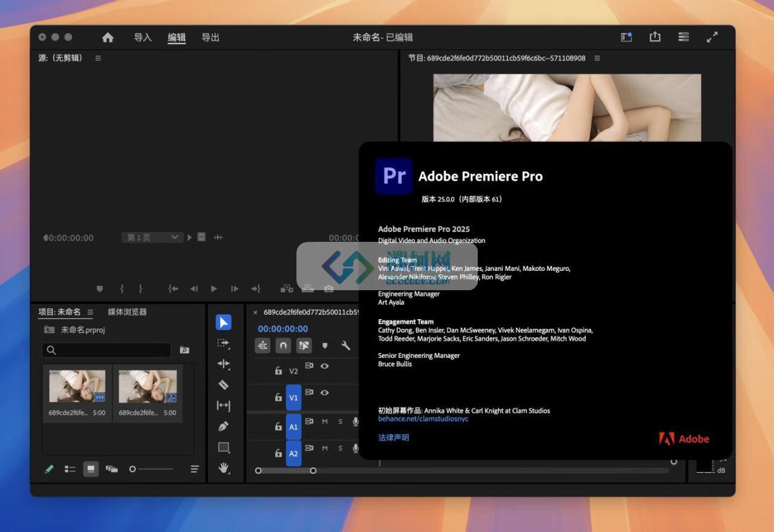Image resolution: width=774 pixels, height=532 pixels.
Task: Open the behance.net/clamstudiosnyc link
Action: 423,418
